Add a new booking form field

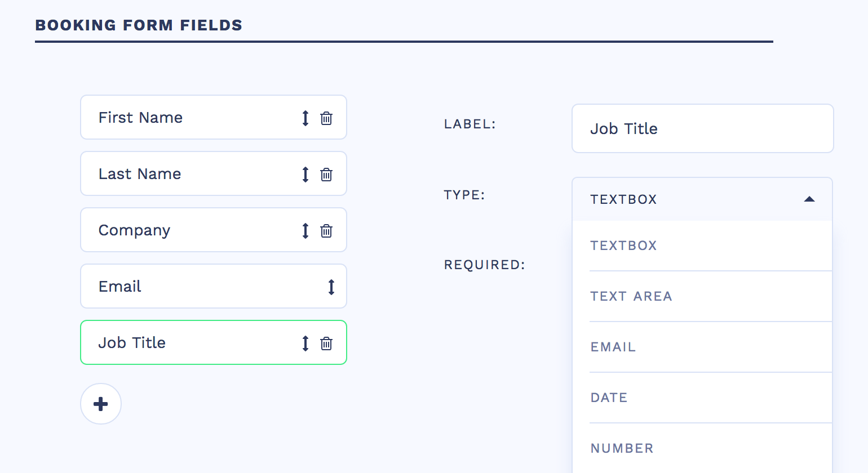tap(101, 404)
